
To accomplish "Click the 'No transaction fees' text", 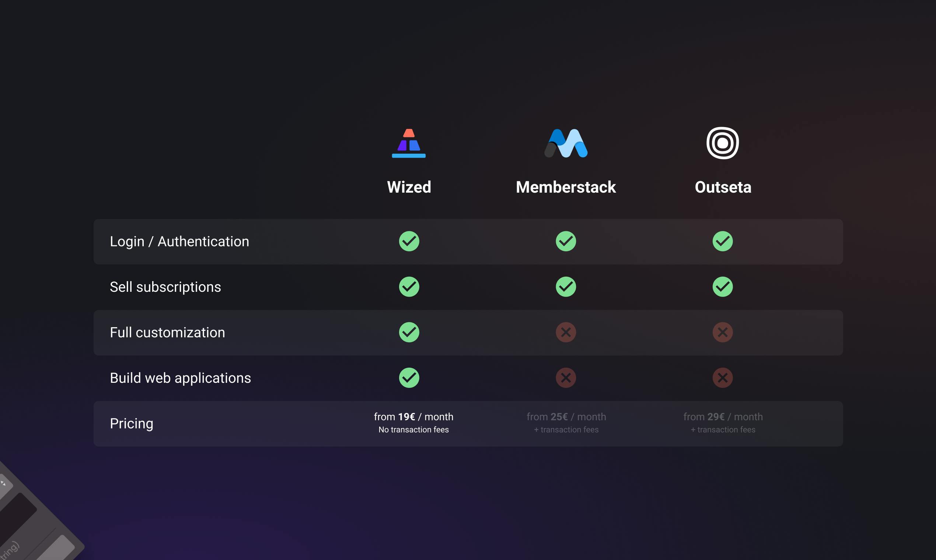I will point(414,430).
